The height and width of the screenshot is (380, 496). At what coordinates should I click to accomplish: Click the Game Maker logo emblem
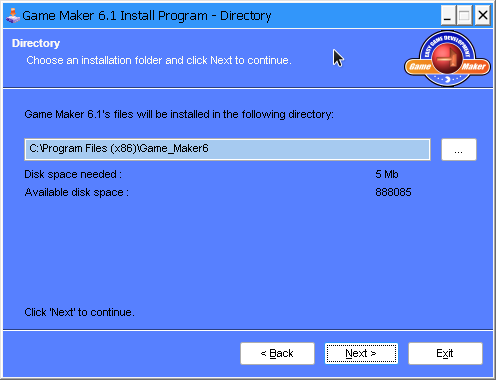(x=447, y=59)
